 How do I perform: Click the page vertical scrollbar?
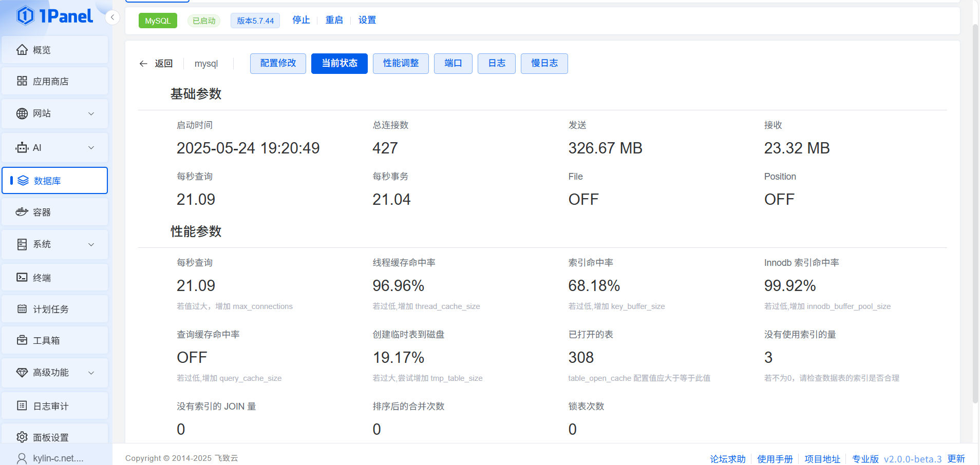coord(975,213)
